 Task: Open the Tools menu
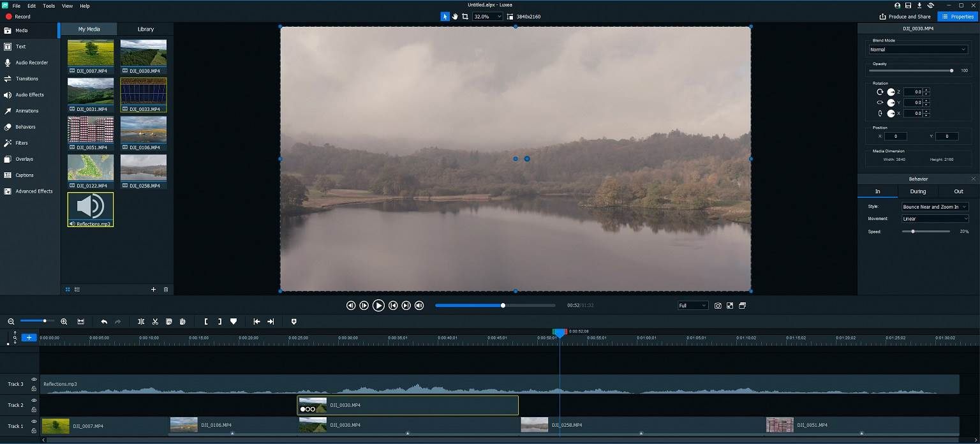coord(48,6)
